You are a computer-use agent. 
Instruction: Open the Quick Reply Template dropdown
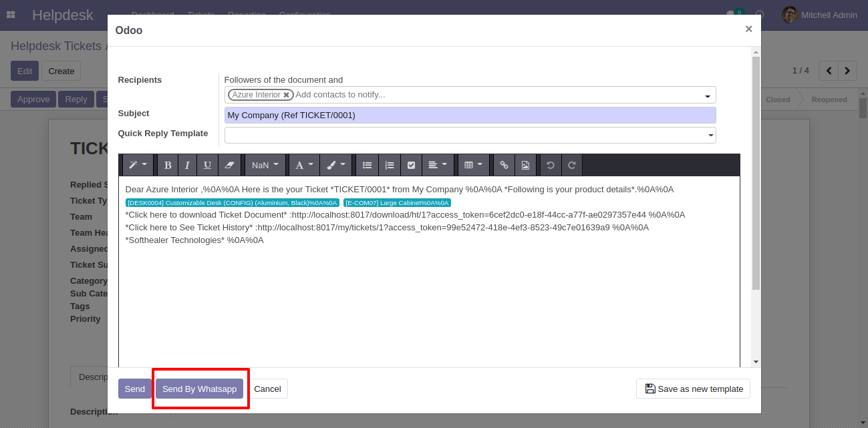(470, 135)
